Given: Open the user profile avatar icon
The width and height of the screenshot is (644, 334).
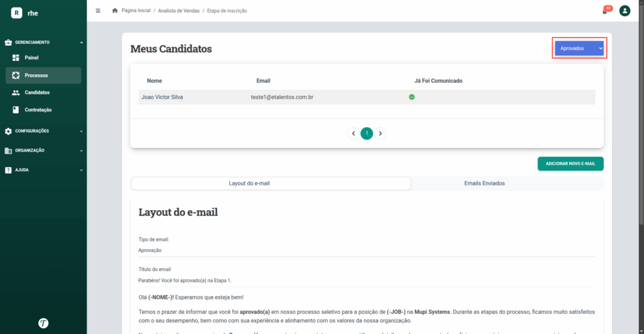Looking at the screenshot, I should click(x=625, y=11).
